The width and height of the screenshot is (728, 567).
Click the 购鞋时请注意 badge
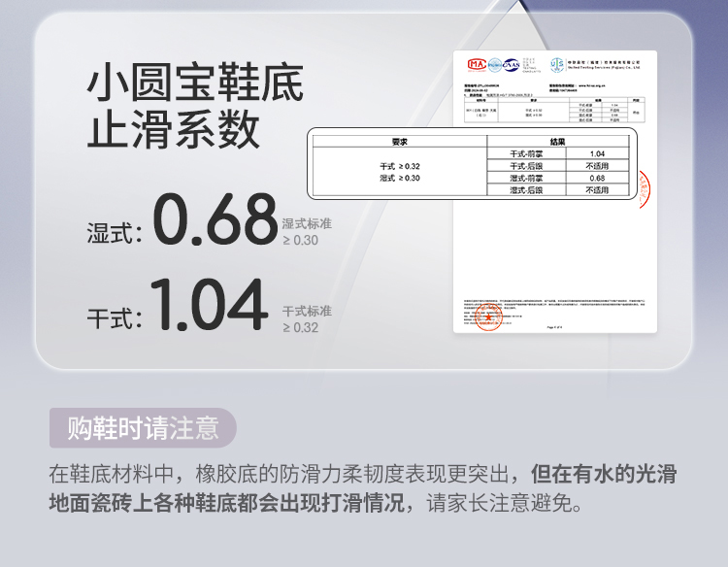pyautogui.click(x=143, y=428)
